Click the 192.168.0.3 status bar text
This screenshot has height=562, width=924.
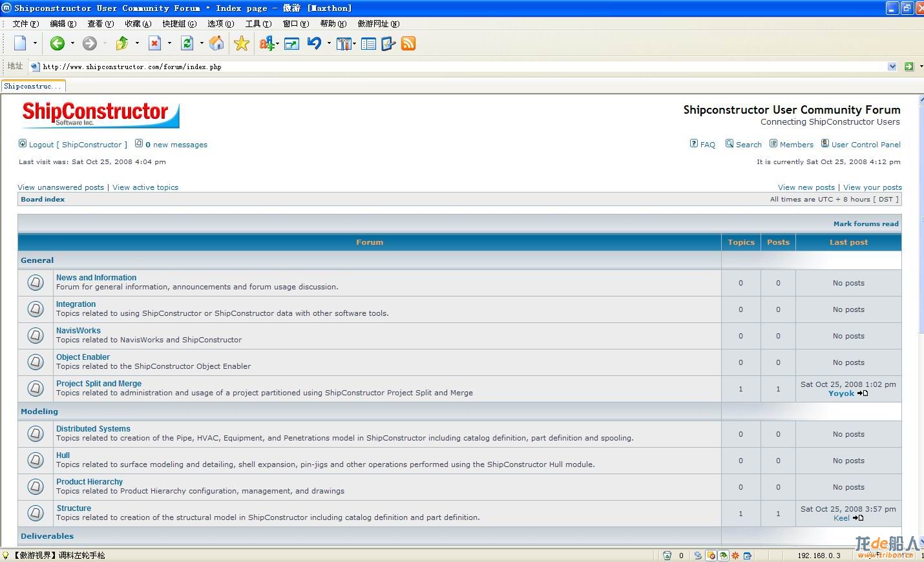point(819,556)
